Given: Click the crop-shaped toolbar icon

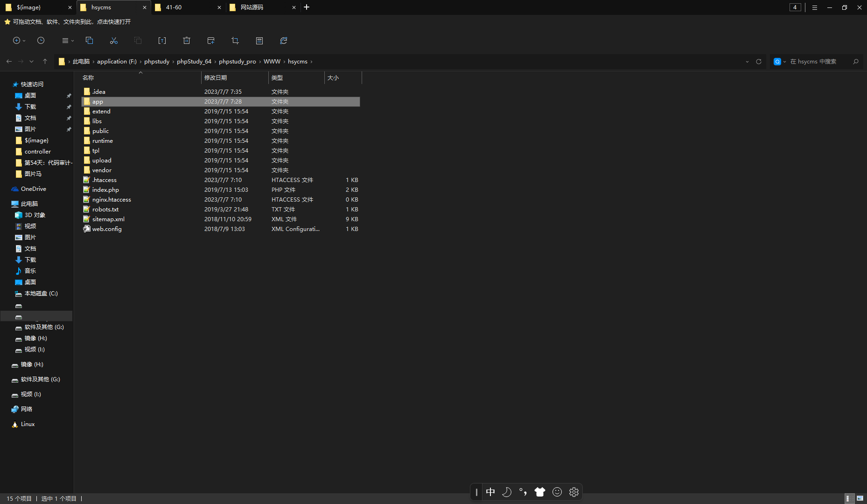Looking at the screenshot, I should pos(235,41).
